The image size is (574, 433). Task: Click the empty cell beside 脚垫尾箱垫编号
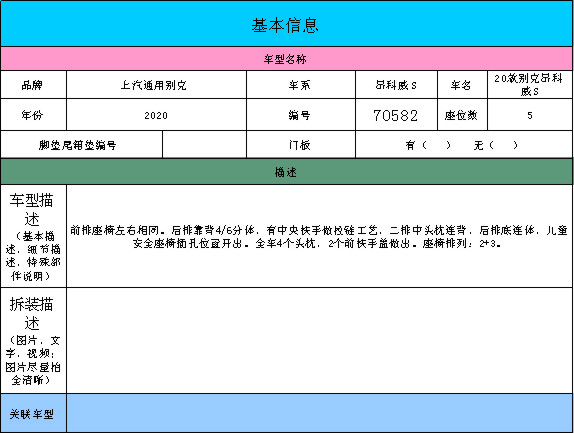click(204, 145)
